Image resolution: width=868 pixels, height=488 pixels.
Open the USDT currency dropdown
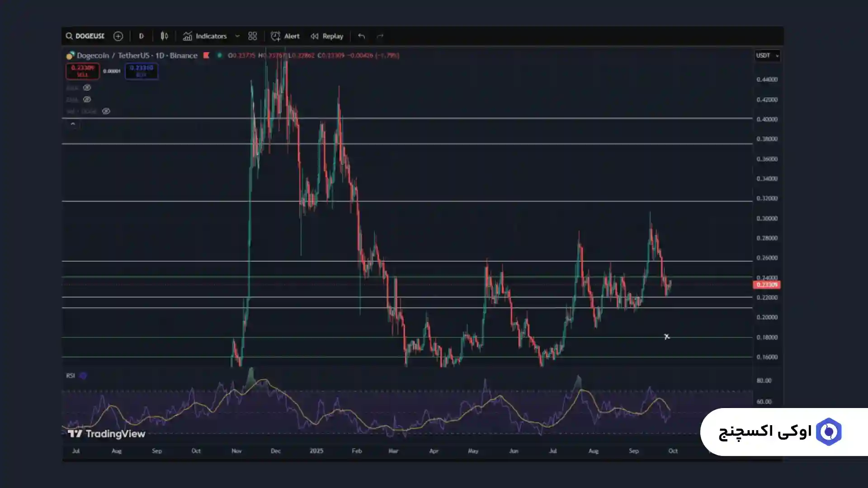[x=767, y=56]
